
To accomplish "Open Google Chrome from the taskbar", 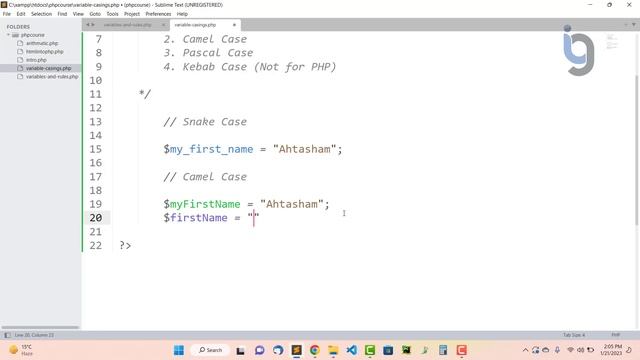I will tap(315, 350).
